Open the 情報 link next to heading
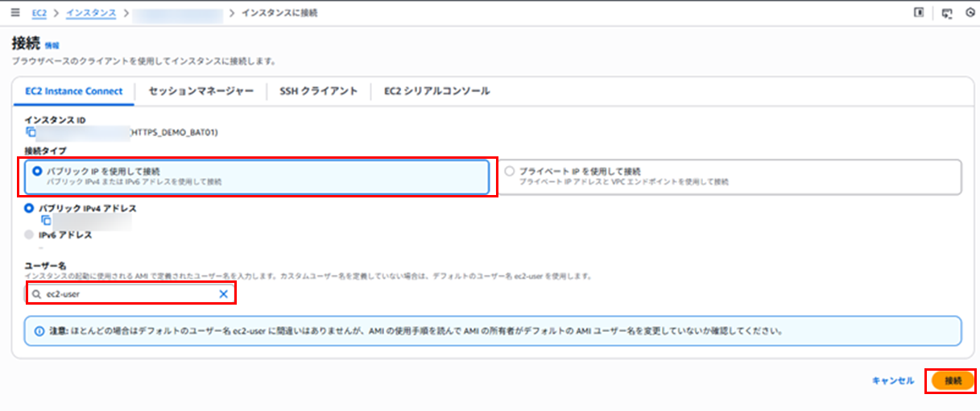 coord(52,46)
